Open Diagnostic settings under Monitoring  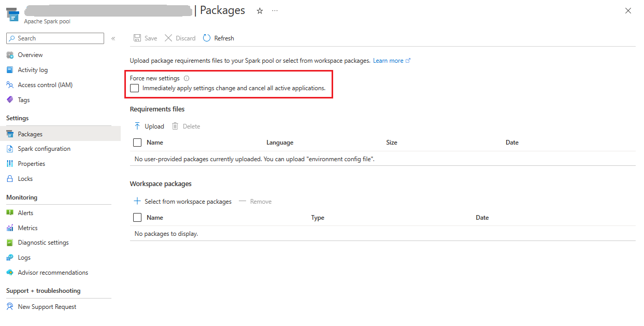[x=43, y=243]
